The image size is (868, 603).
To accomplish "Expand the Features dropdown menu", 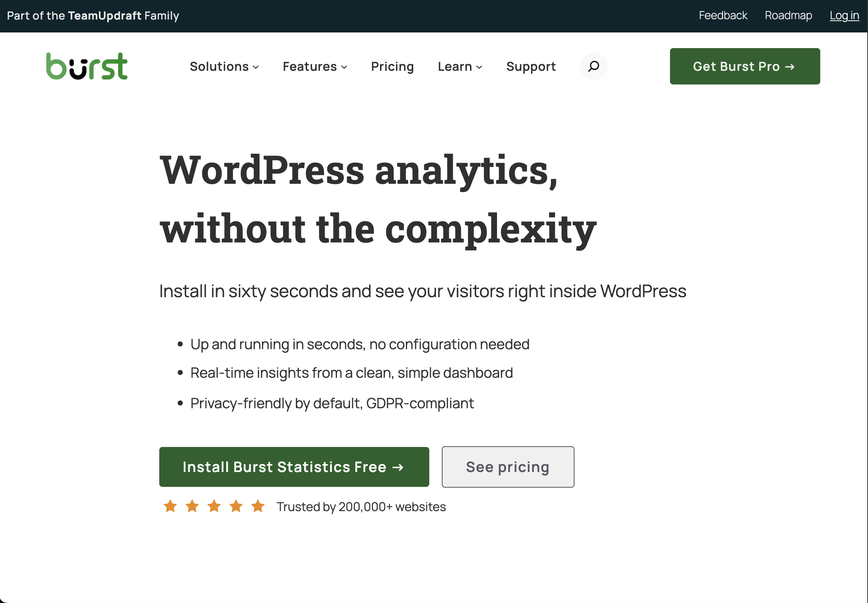I will tap(315, 66).
